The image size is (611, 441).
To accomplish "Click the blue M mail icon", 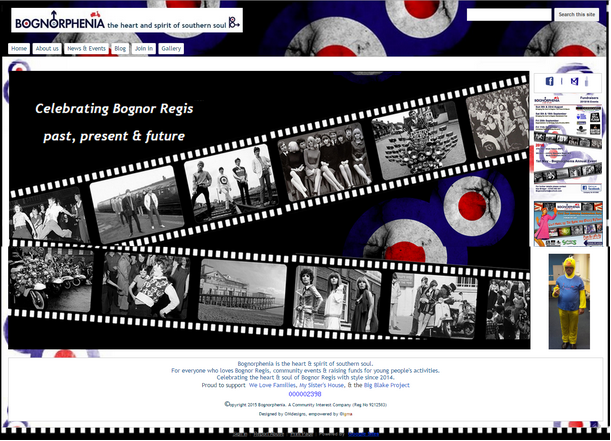I will click(x=574, y=81).
